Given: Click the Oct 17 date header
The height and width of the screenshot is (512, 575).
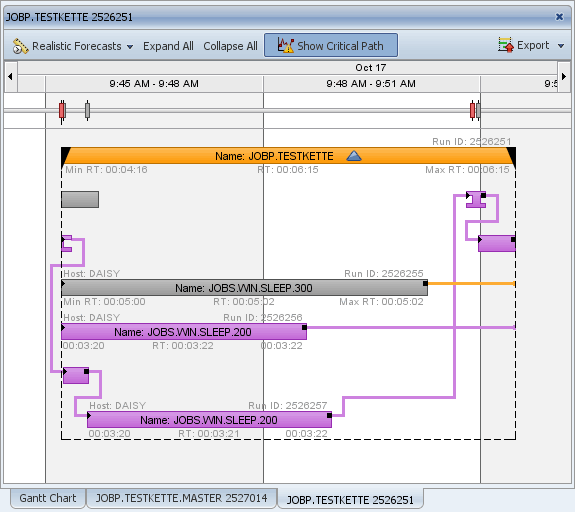Looking at the screenshot, I should click(370, 67).
